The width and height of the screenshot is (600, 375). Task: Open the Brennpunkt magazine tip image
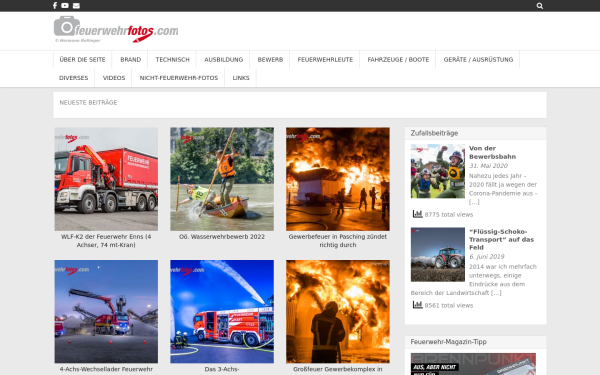473,364
